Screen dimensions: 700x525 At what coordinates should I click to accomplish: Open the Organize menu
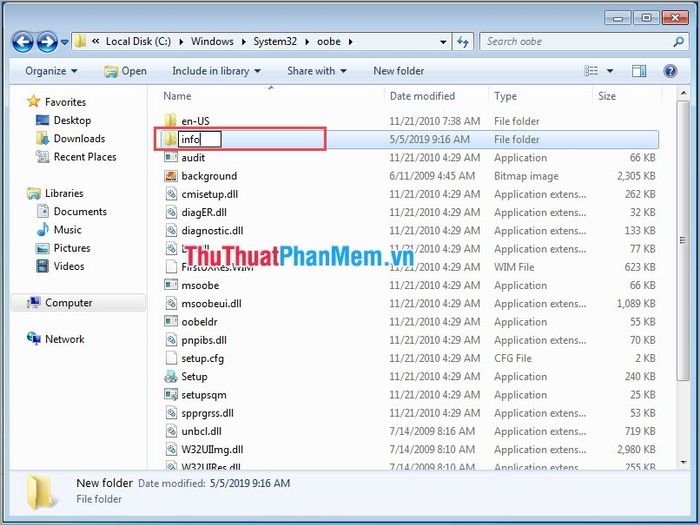[x=51, y=71]
